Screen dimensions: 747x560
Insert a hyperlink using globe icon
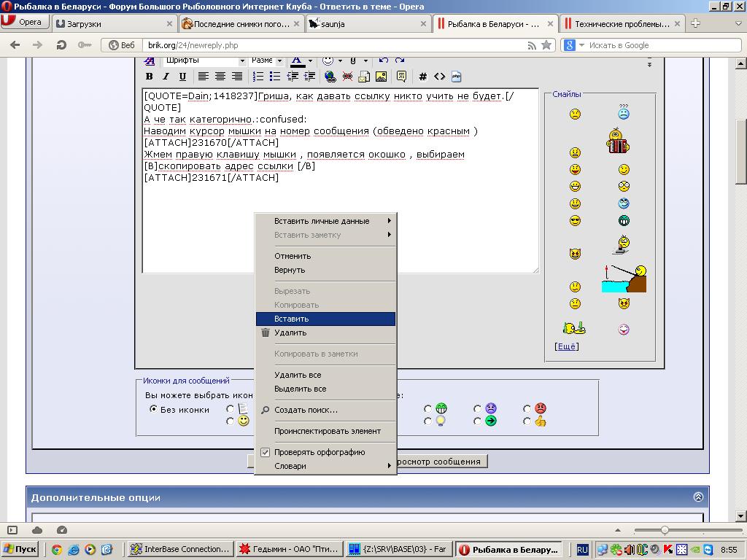point(330,77)
